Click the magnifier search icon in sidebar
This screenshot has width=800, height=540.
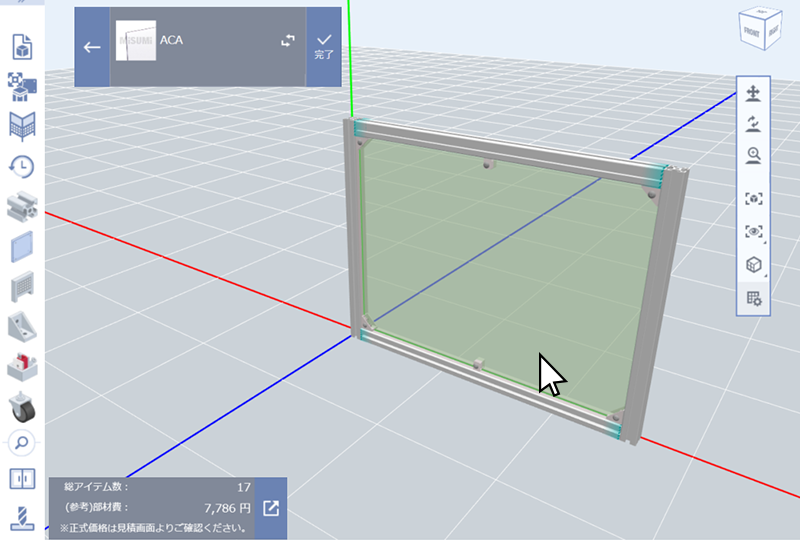21,440
